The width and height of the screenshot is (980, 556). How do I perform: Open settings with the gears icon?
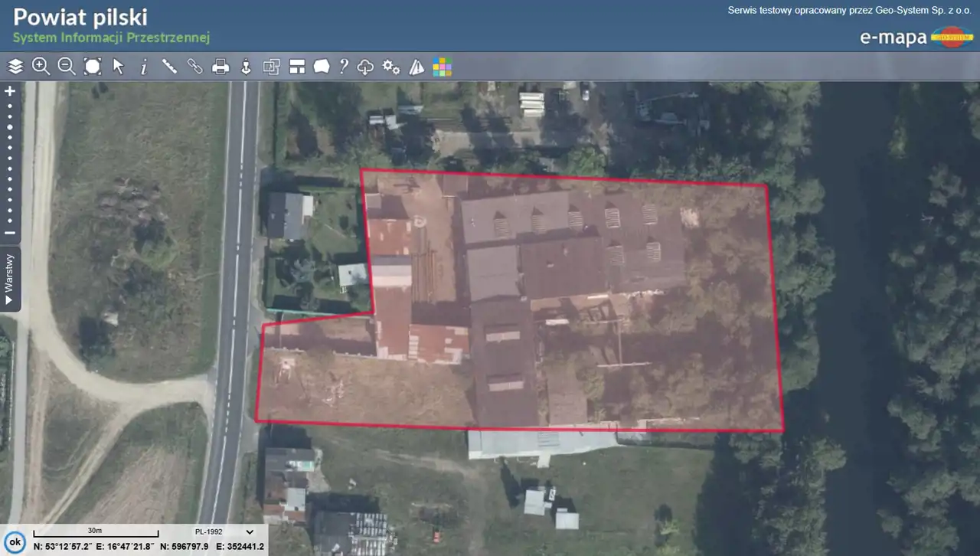391,67
